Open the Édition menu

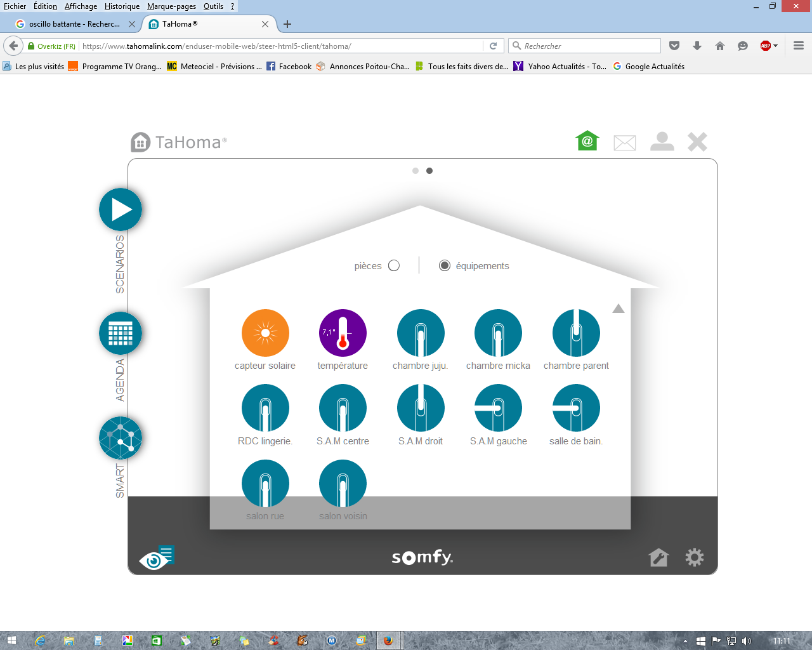tap(45, 6)
